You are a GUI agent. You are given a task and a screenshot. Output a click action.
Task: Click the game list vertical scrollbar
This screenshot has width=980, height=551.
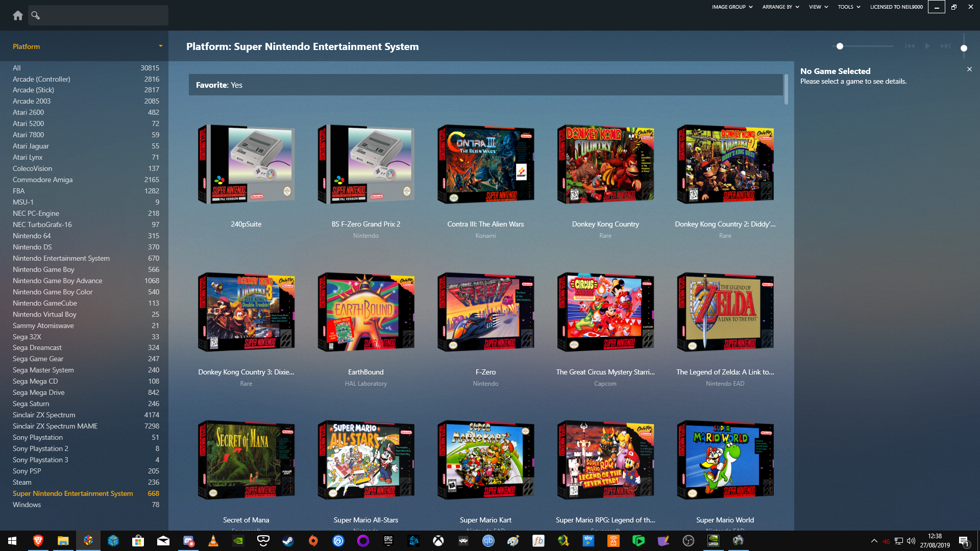click(786, 89)
